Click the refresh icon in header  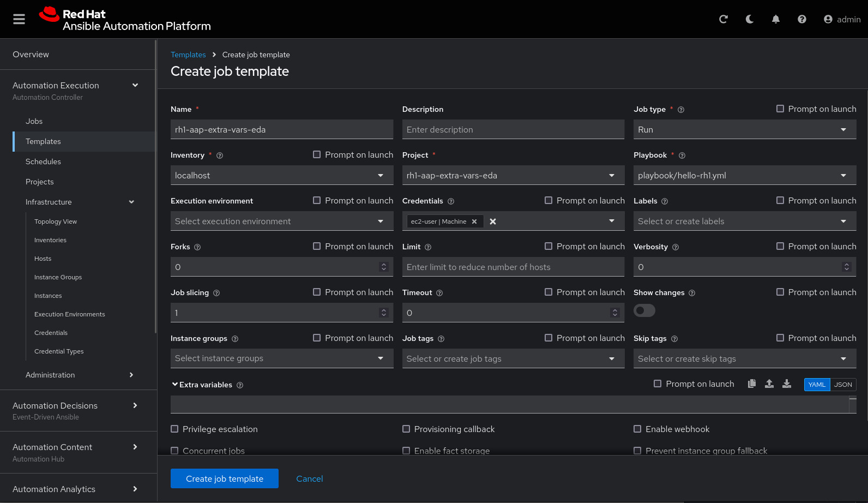[724, 19]
